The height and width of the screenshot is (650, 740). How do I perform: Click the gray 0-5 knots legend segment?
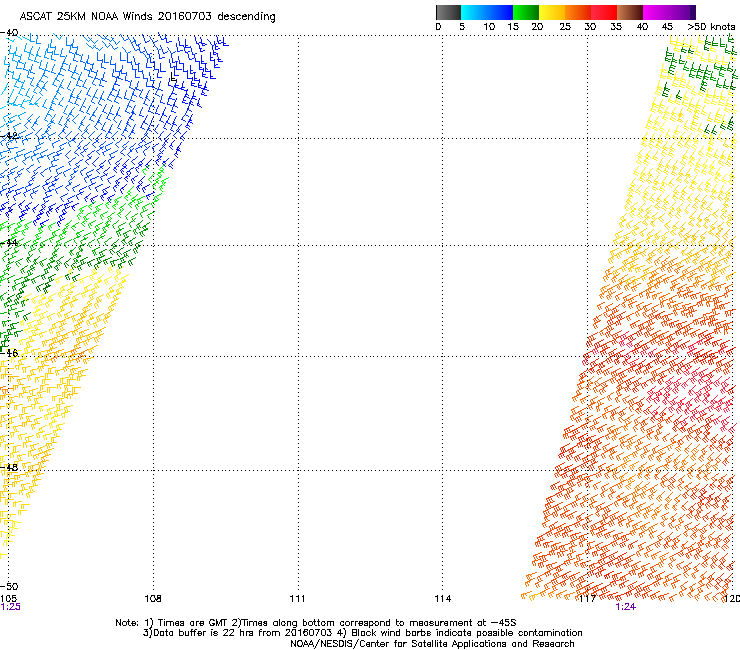click(448, 12)
